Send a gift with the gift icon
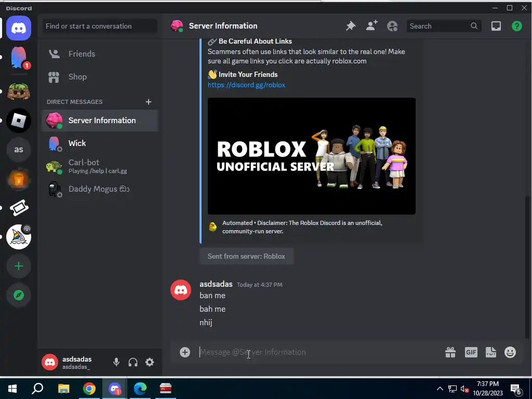 coord(450,352)
